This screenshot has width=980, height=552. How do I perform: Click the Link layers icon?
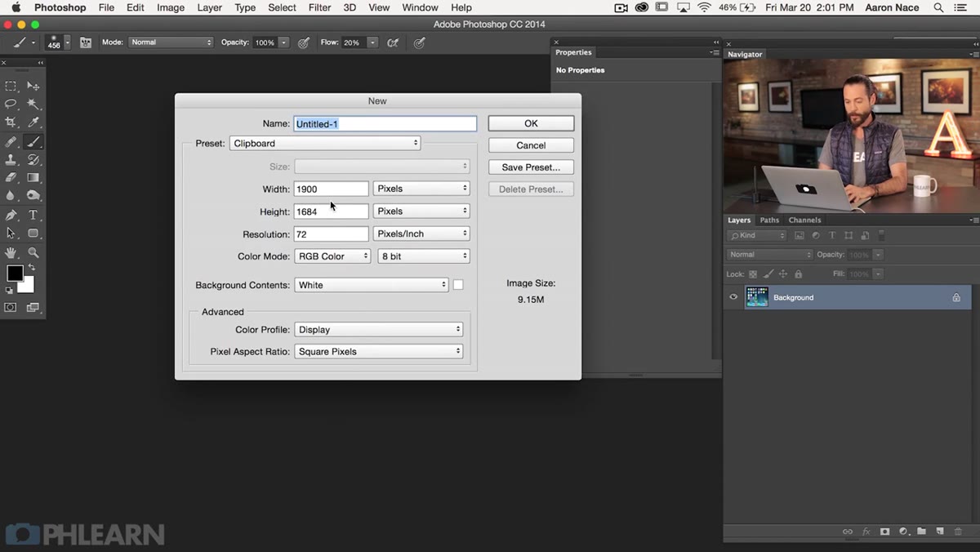[x=848, y=532]
